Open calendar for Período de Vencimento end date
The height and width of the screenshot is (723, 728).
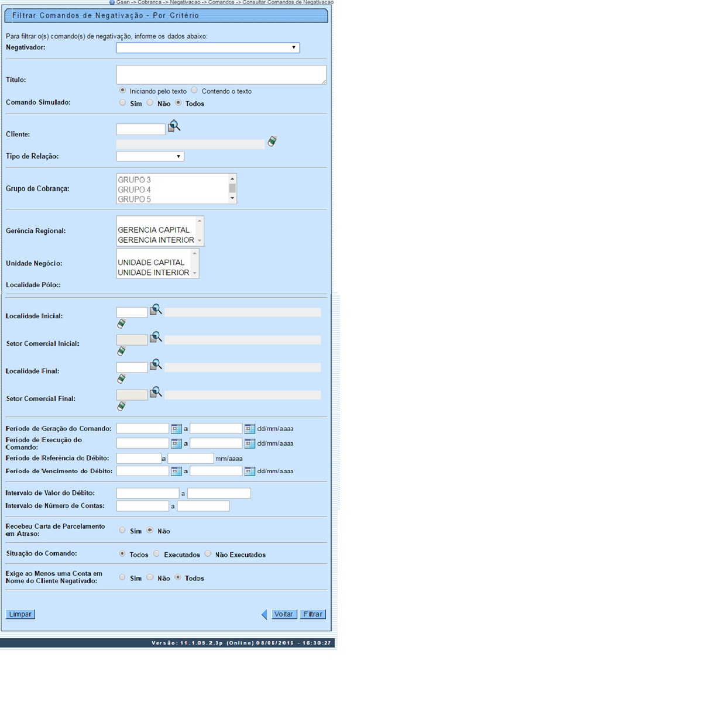tap(249, 471)
